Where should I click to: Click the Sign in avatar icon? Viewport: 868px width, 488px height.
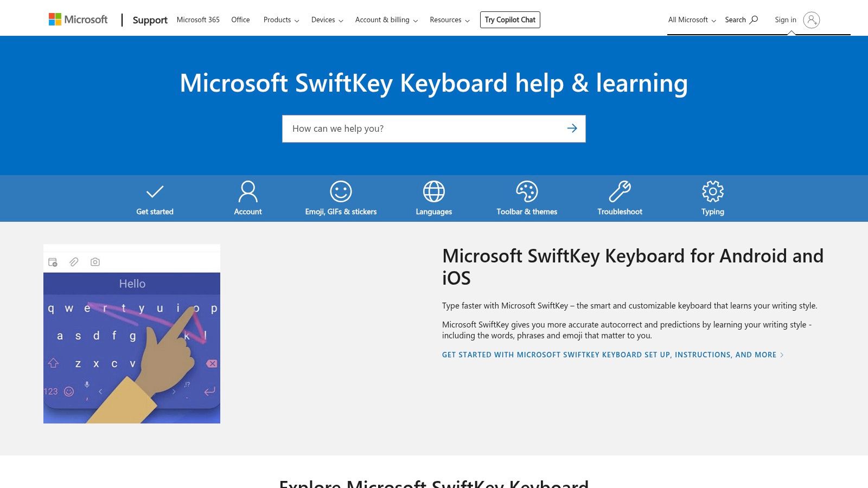(x=811, y=20)
